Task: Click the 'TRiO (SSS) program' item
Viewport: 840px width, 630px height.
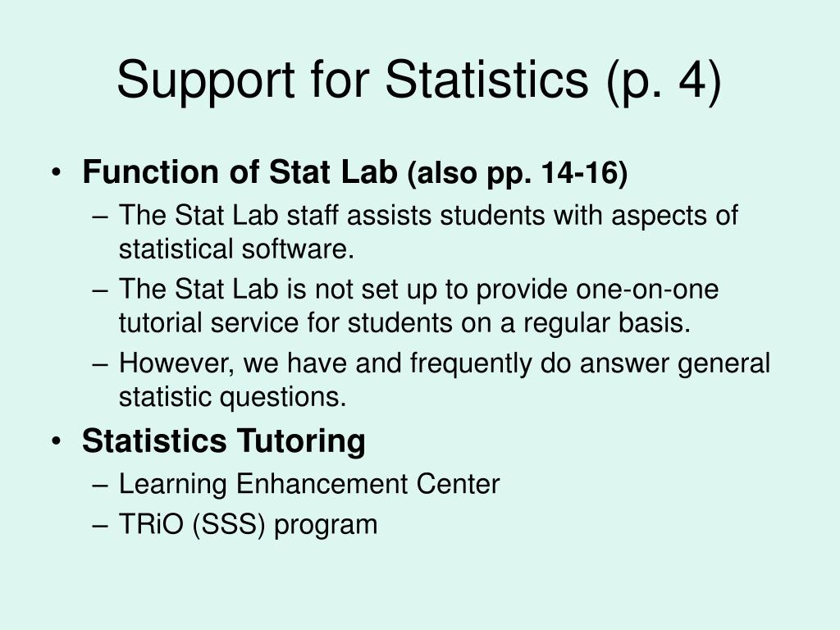Action: coord(248,524)
